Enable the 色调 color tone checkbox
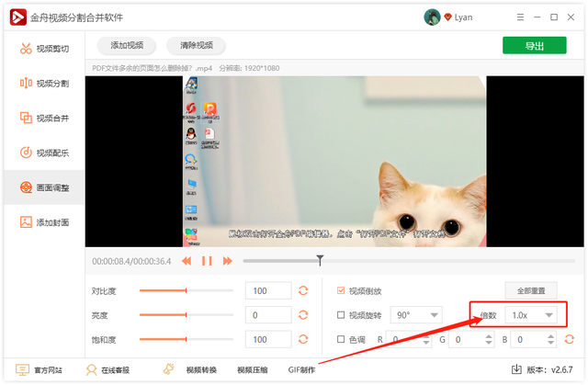The image size is (588, 385). click(x=341, y=339)
